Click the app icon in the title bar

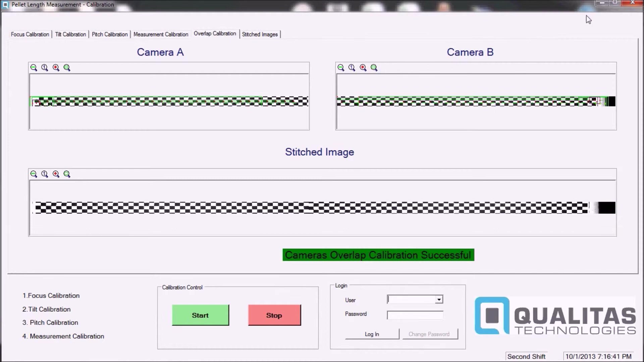pos(5,5)
